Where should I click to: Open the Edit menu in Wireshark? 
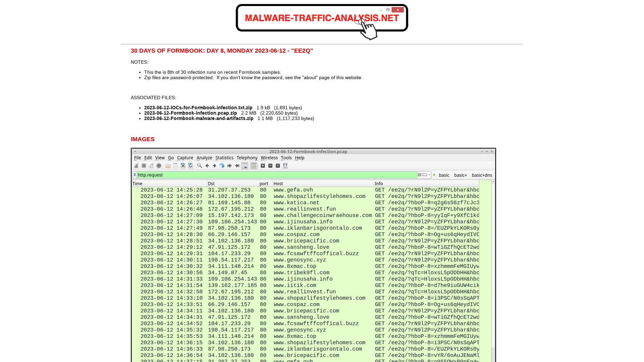[x=148, y=158]
